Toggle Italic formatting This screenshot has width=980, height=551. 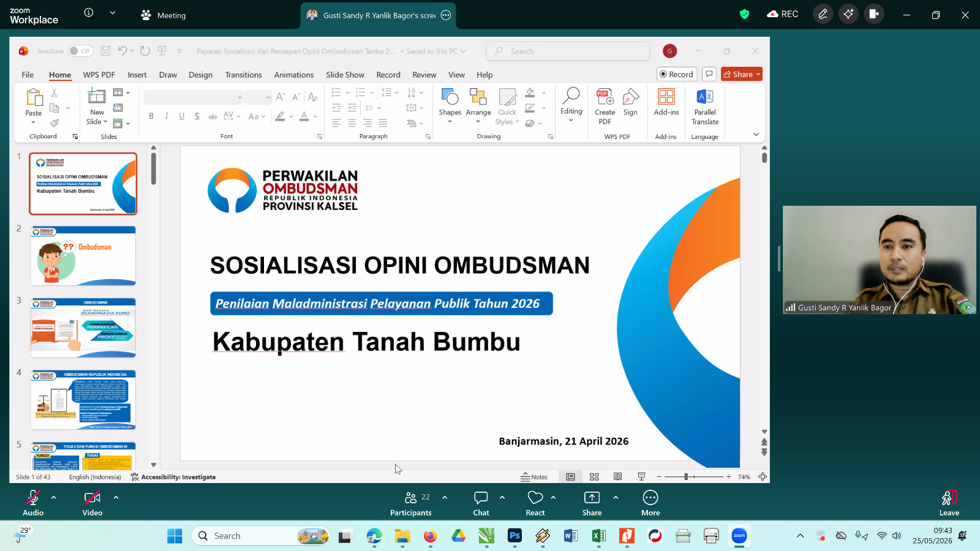click(x=166, y=116)
